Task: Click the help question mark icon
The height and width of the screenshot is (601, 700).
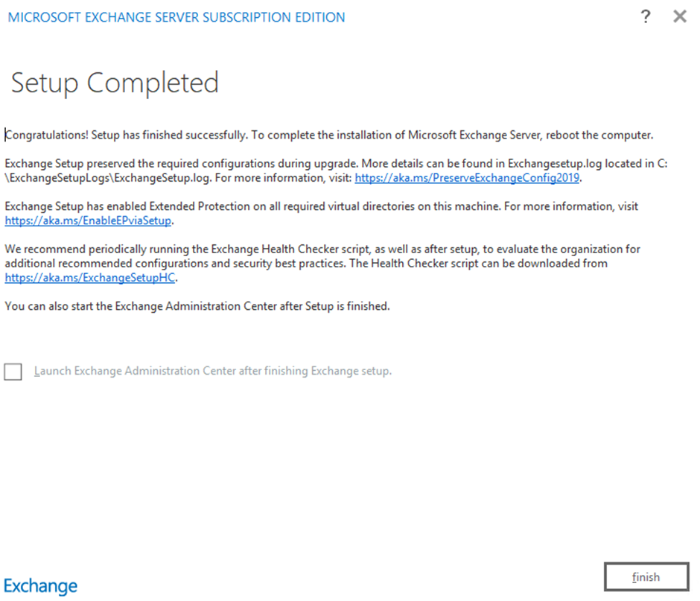Action: click(645, 17)
